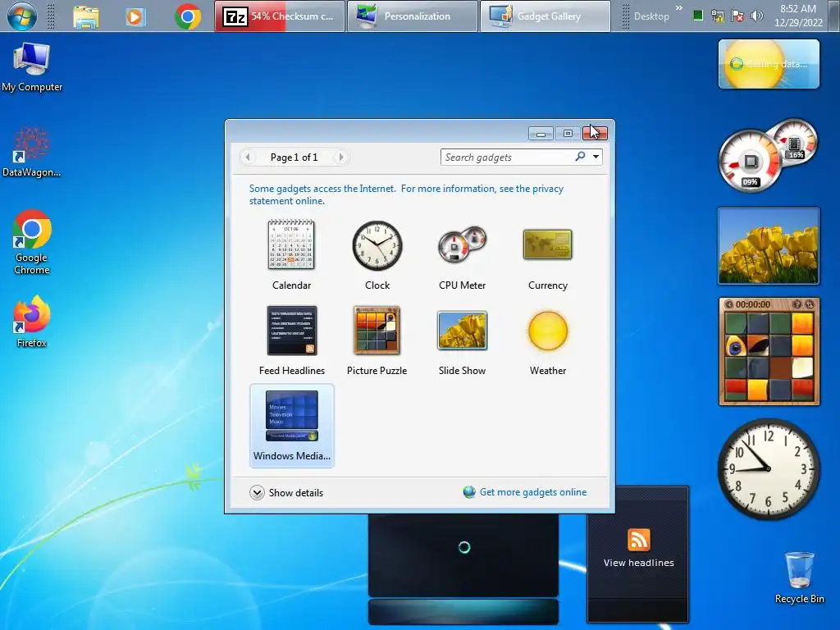The width and height of the screenshot is (840, 630).
Task: Open the Recycle Bin
Action: (x=799, y=578)
